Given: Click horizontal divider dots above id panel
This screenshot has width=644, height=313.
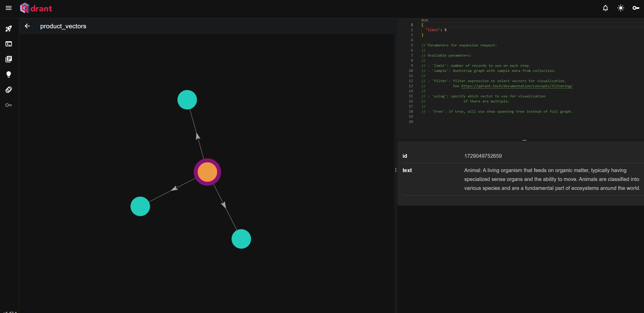Looking at the screenshot, I should pos(524,140).
